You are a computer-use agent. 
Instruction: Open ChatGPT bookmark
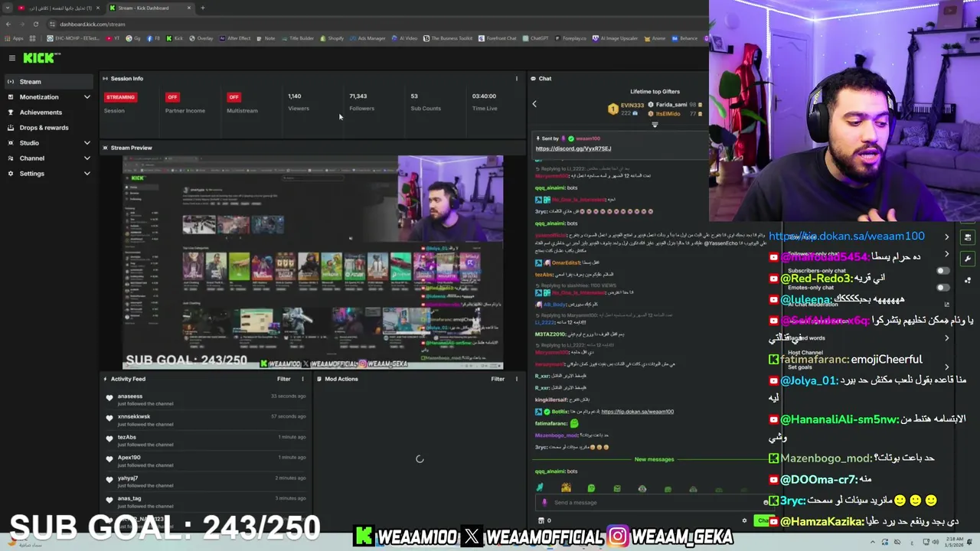(536, 38)
